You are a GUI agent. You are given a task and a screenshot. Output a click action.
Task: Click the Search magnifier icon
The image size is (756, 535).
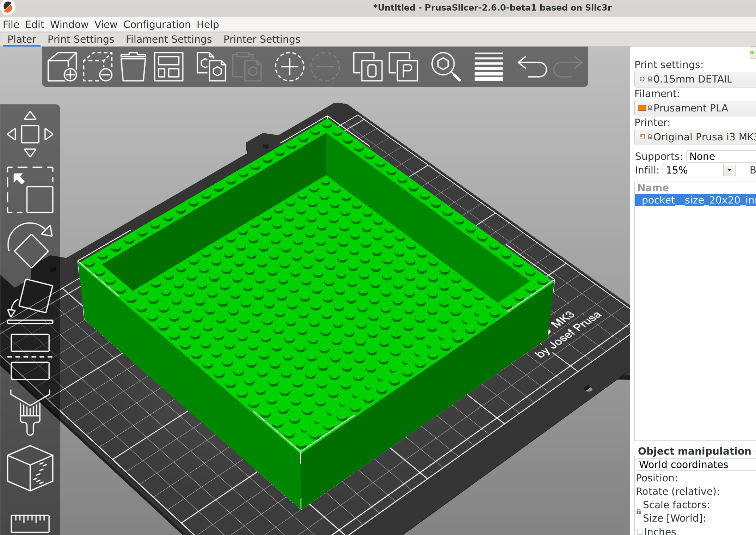446,67
